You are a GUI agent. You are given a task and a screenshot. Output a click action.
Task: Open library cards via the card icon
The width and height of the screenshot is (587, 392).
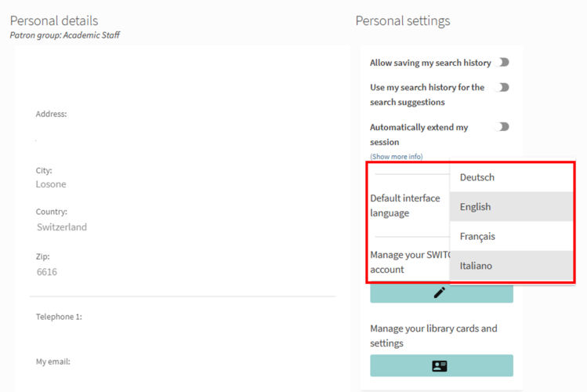click(440, 365)
